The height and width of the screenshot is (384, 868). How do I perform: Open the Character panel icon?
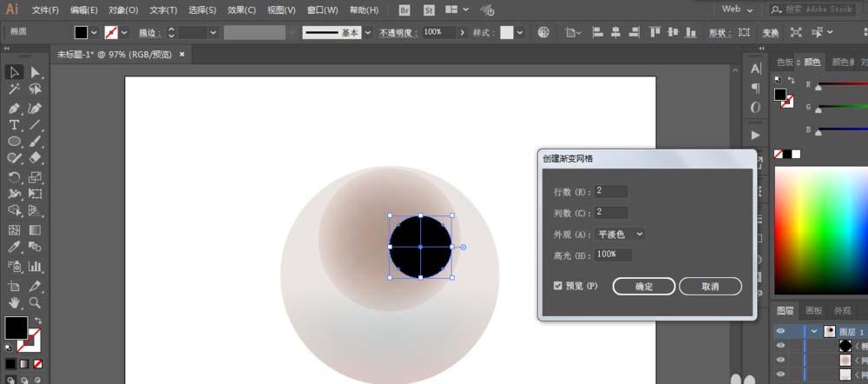point(756,70)
